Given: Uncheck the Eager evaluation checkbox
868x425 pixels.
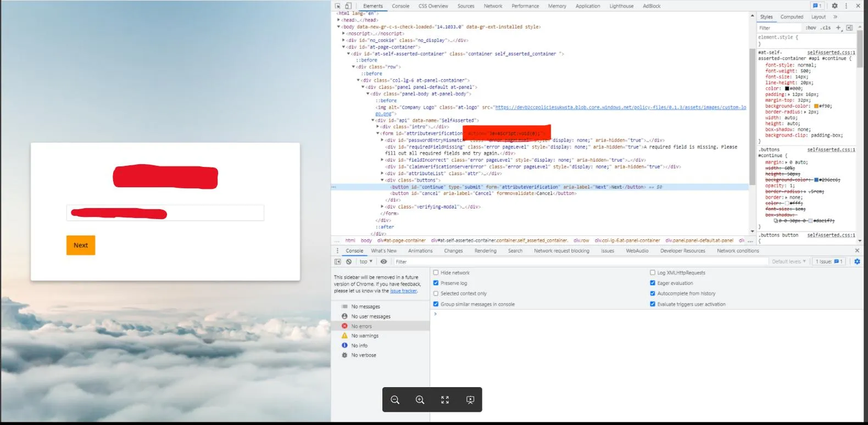Looking at the screenshot, I should click(x=653, y=283).
